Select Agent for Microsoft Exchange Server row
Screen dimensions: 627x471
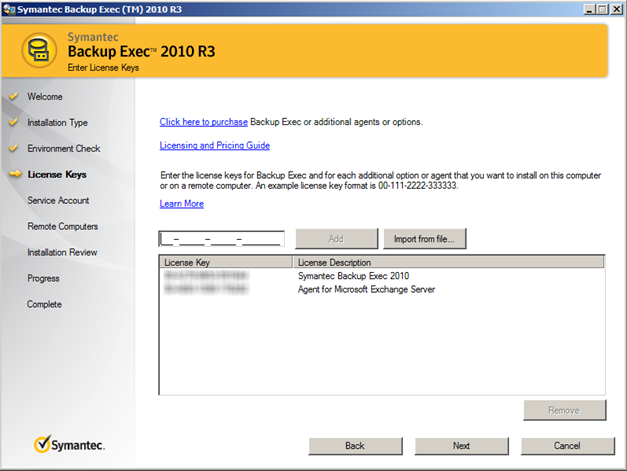coord(381,289)
